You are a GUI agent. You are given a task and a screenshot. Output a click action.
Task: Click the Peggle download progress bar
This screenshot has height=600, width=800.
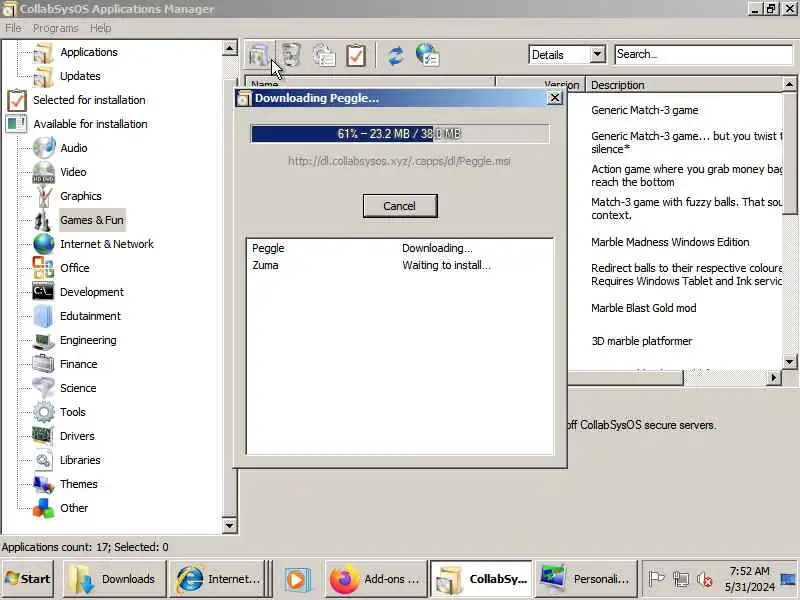(400, 134)
